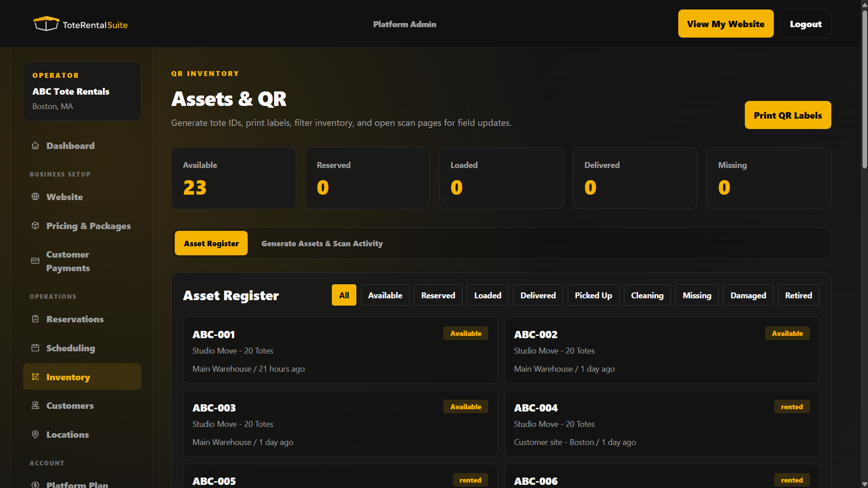868x488 pixels.
Task: Click the Dashboard home icon
Action: (x=35, y=145)
